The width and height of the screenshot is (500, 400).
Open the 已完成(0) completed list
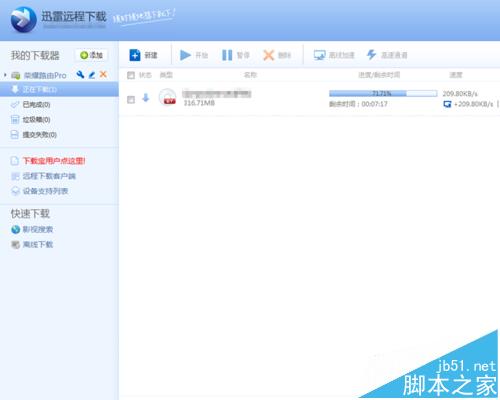point(36,105)
